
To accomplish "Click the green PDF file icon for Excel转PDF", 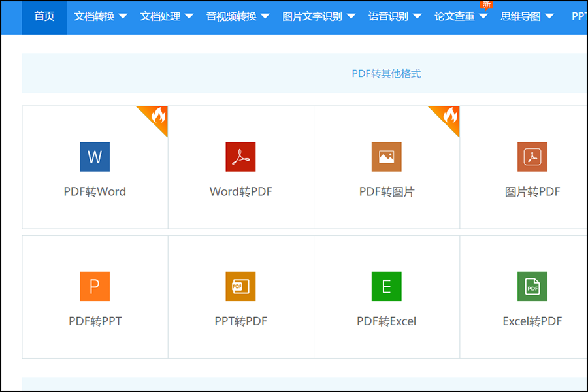I will pos(532,286).
